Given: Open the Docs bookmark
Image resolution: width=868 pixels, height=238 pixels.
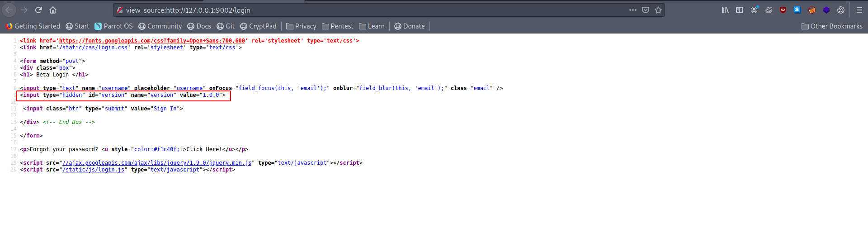Looking at the screenshot, I should (199, 26).
